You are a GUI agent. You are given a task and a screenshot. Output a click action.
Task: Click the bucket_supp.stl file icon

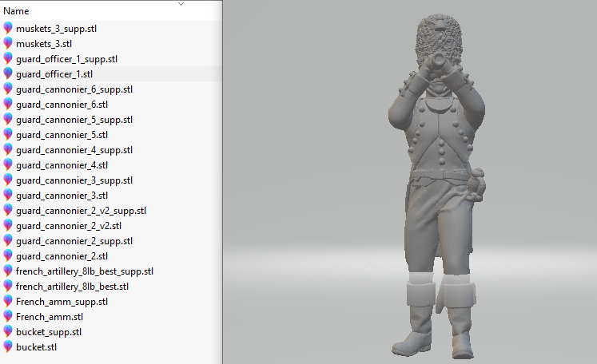point(8,332)
